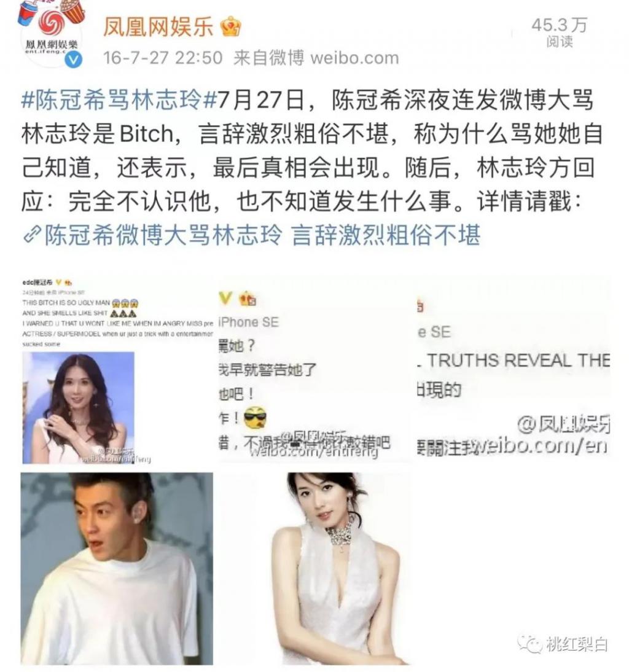Open the first screenshot thumbnail with English text
Image resolution: width=629 pixels, height=672 pixels.
click(x=117, y=370)
